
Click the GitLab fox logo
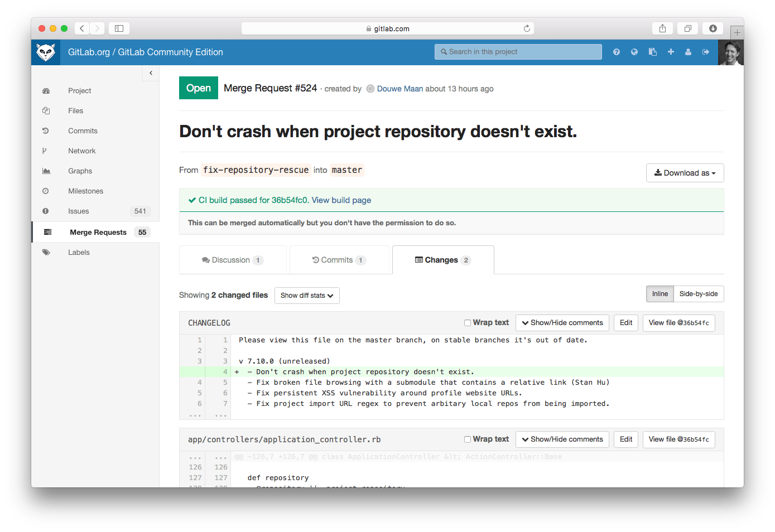pos(46,51)
